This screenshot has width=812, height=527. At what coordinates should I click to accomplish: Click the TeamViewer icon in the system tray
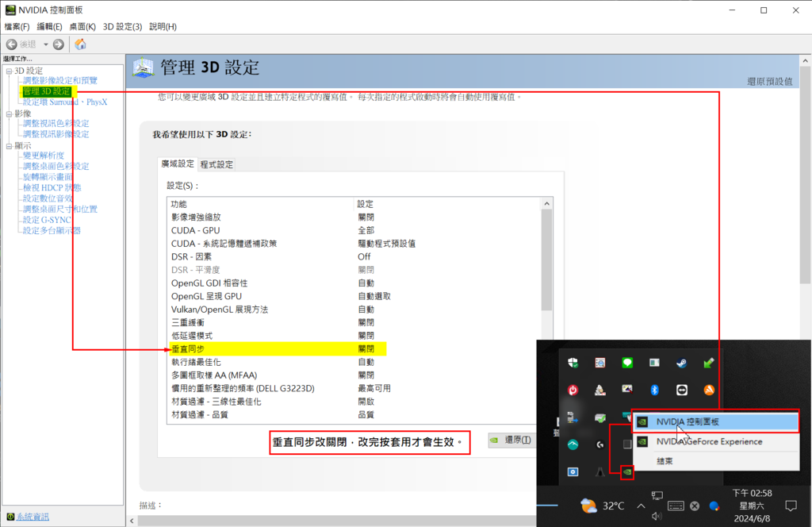pyautogui.click(x=681, y=390)
